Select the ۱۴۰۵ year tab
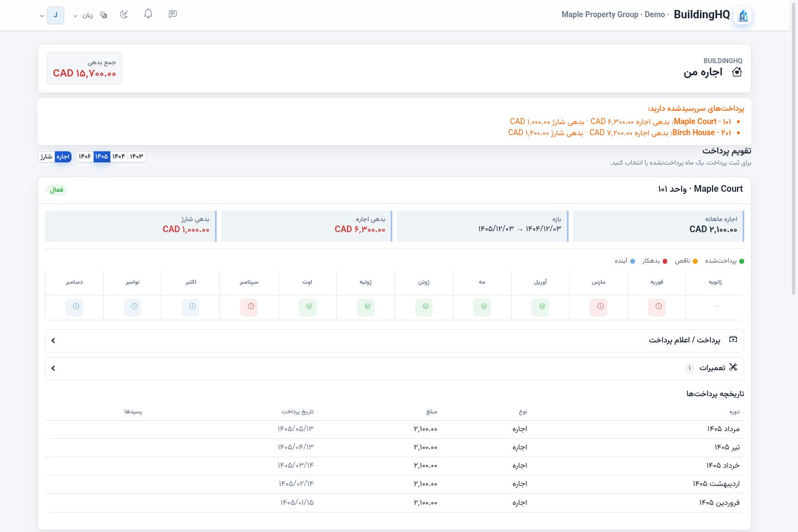The height and width of the screenshot is (532, 798). point(101,157)
